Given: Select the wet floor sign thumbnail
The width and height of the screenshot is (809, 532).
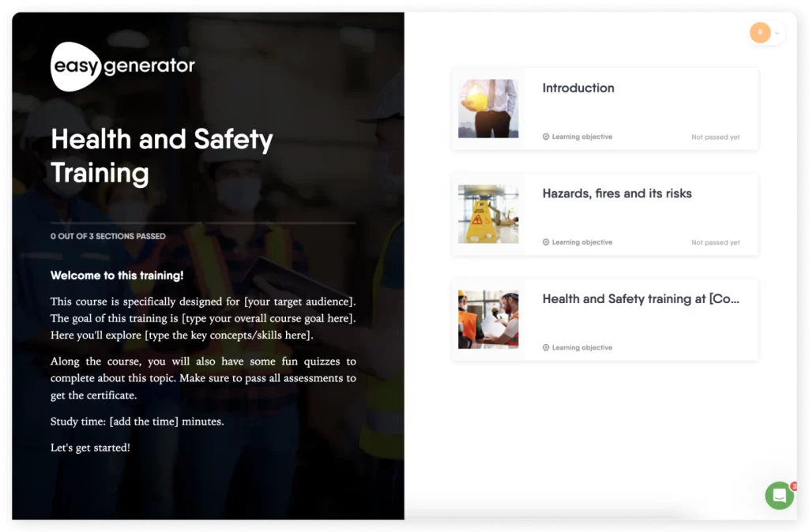Looking at the screenshot, I should click(x=488, y=214).
